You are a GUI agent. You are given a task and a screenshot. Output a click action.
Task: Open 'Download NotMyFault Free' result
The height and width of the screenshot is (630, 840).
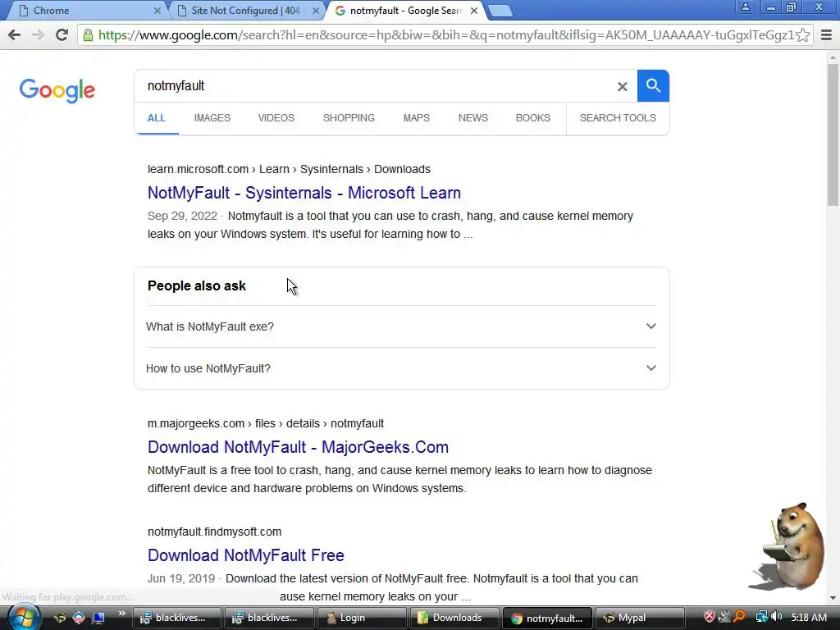(x=246, y=555)
